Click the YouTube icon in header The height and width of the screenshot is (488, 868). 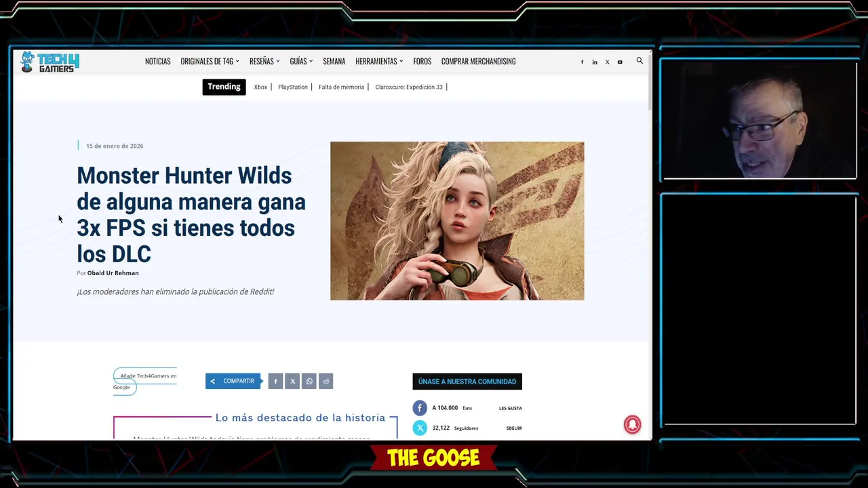pyautogui.click(x=620, y=62)
